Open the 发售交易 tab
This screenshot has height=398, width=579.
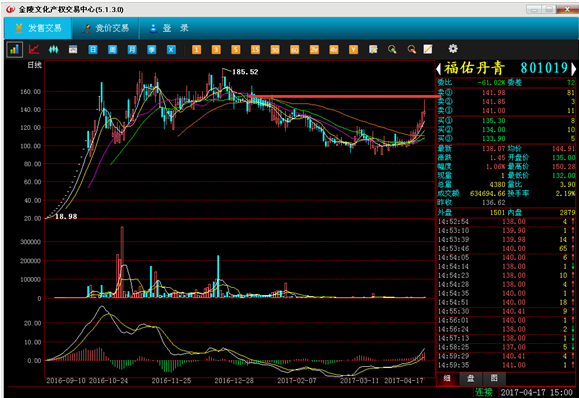tap(38, 28)
